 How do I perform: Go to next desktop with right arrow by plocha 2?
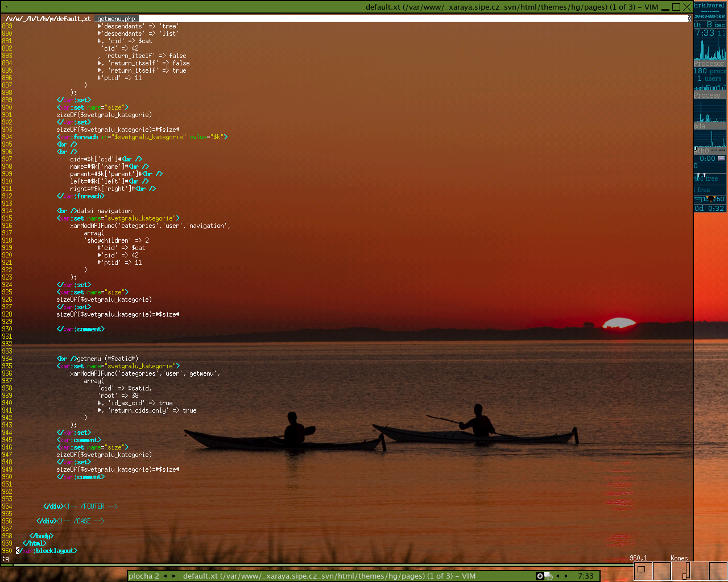click(x=174, y=576)
